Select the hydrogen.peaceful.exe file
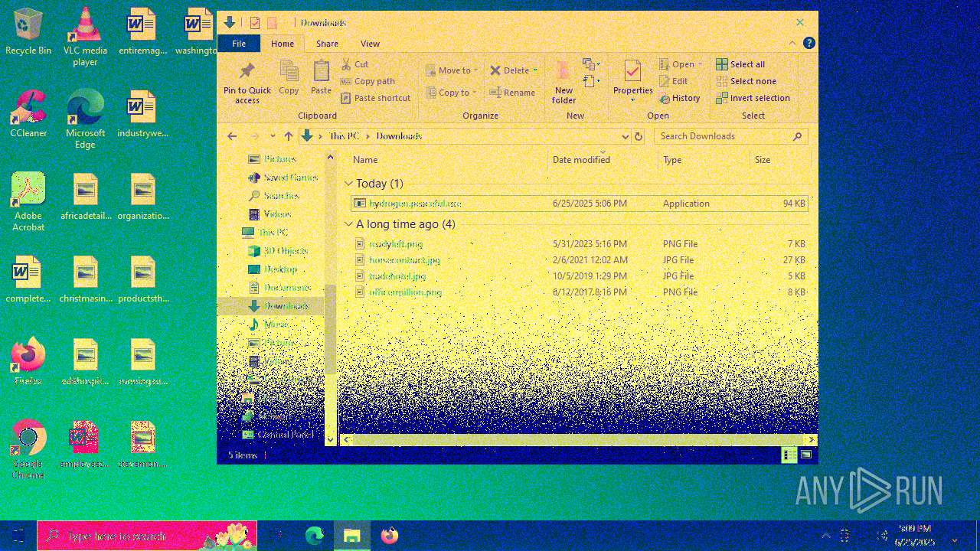The height and width of the screenshot is (551, 980). 579,204
